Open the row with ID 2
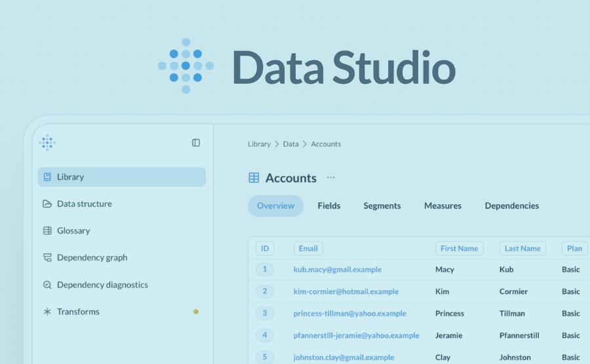The width and height of the screenshot is (590, 364). tap(265, 291)
